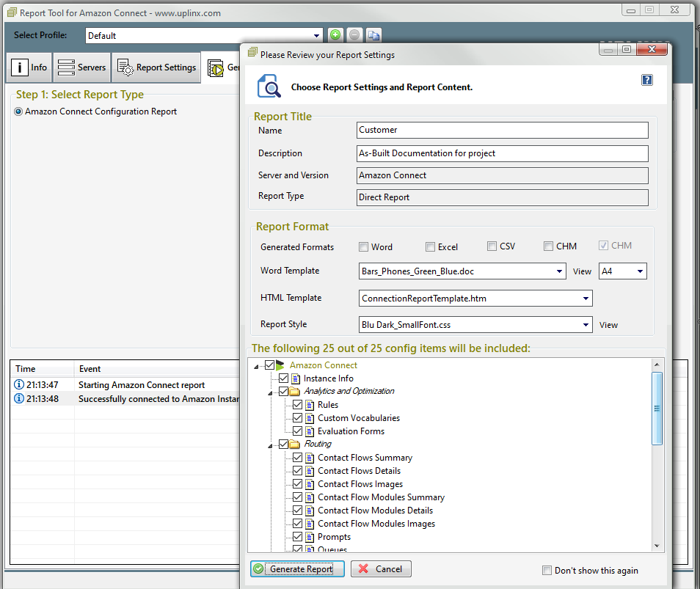Collapse the Routing tree node
The height and width of the screenshot is (589, 700).
270,446
